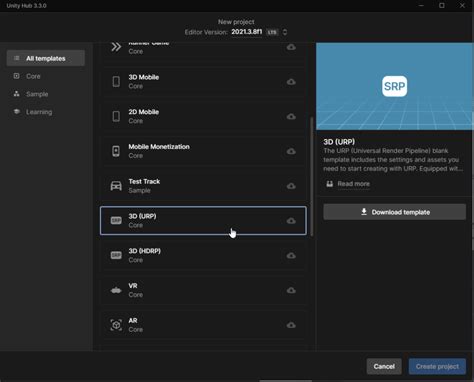The width and height of the screenshot is (474, 382).
Task: Open the Read more link
Action: coord(353,184)
